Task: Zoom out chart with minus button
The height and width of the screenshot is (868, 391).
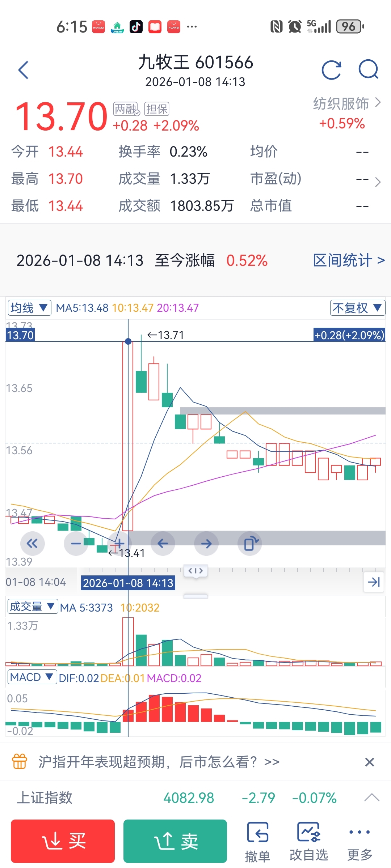Action: (76, 543)
